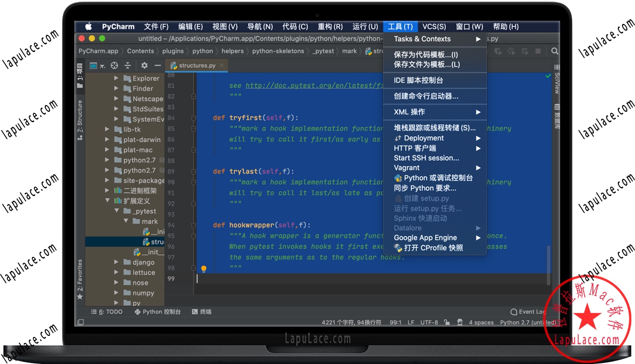Click the helpers breadcrumb
The height and width of the screenshot is (364, 635).
pyautogui.click(x=232, y=51)
